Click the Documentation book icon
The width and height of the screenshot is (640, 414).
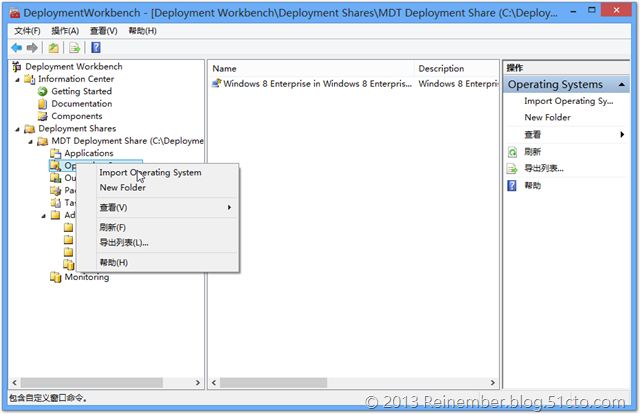coord(42,104)
